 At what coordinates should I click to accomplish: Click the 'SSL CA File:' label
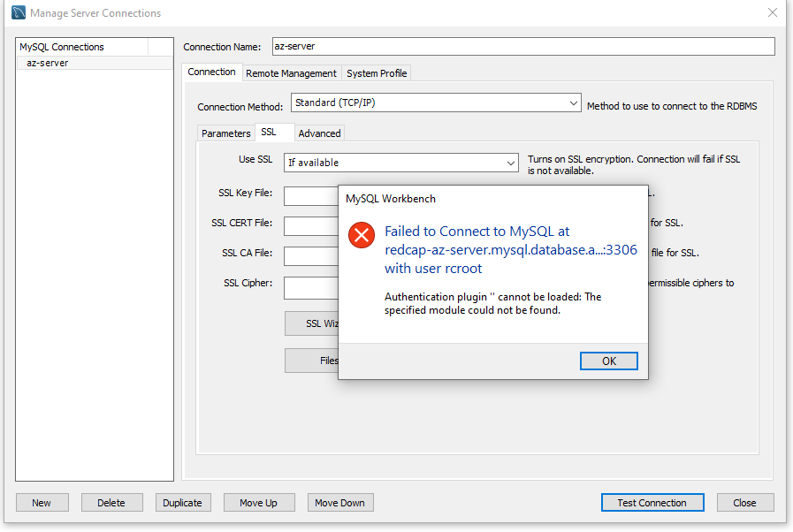tap(247, 253)
